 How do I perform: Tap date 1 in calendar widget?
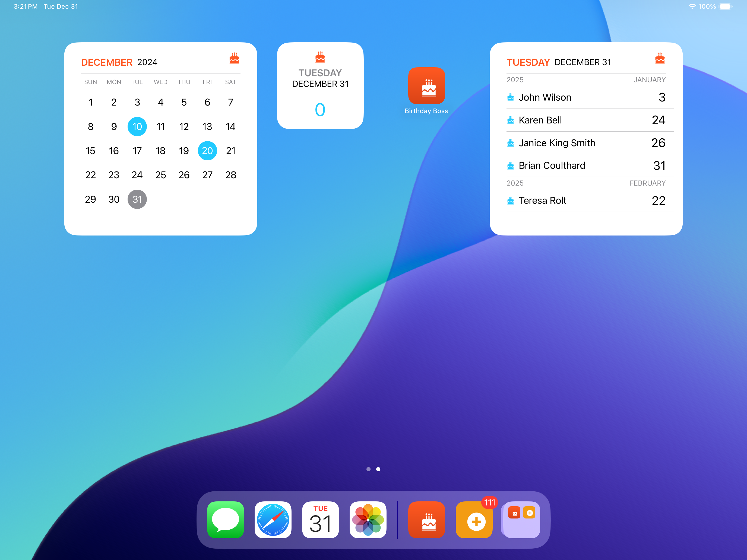[90, 102]
